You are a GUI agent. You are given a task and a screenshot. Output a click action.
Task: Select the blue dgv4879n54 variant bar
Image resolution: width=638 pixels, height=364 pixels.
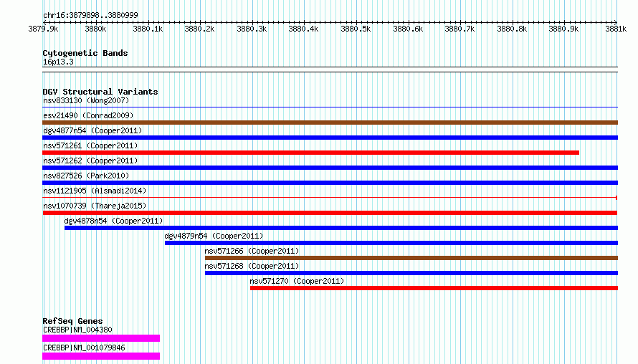391,243
